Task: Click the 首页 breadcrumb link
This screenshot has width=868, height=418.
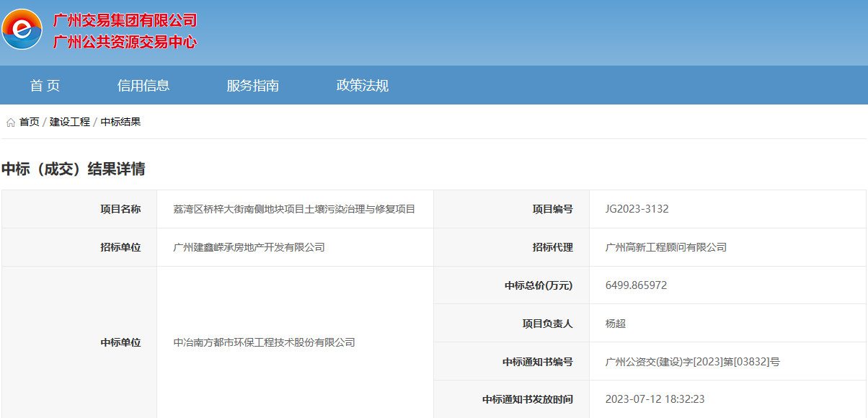Action: point(30,122)
